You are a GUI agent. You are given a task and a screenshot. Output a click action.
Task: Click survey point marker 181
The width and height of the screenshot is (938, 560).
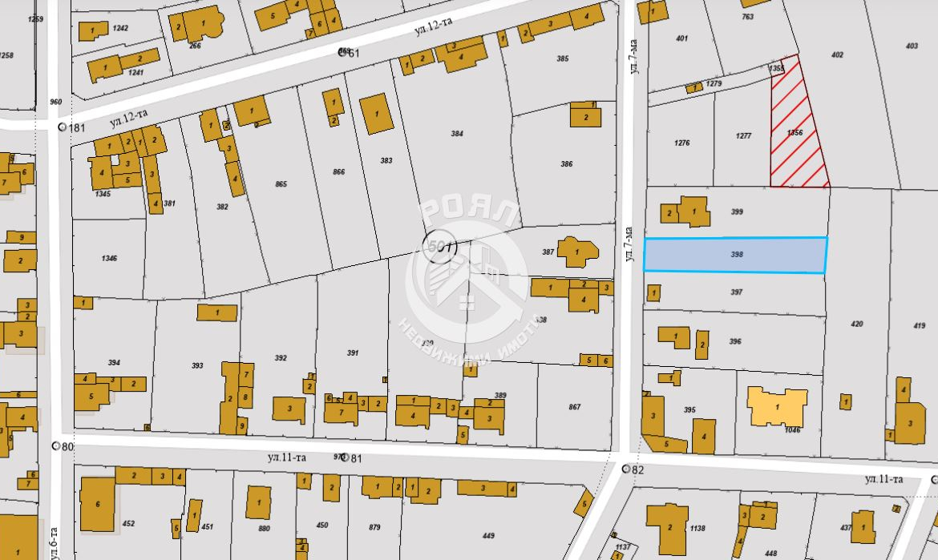pyautogui.click(x=63, y=127)
